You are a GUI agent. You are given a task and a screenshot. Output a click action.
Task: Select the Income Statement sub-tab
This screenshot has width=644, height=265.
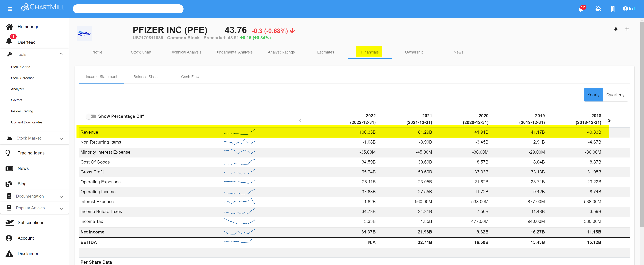101,77
